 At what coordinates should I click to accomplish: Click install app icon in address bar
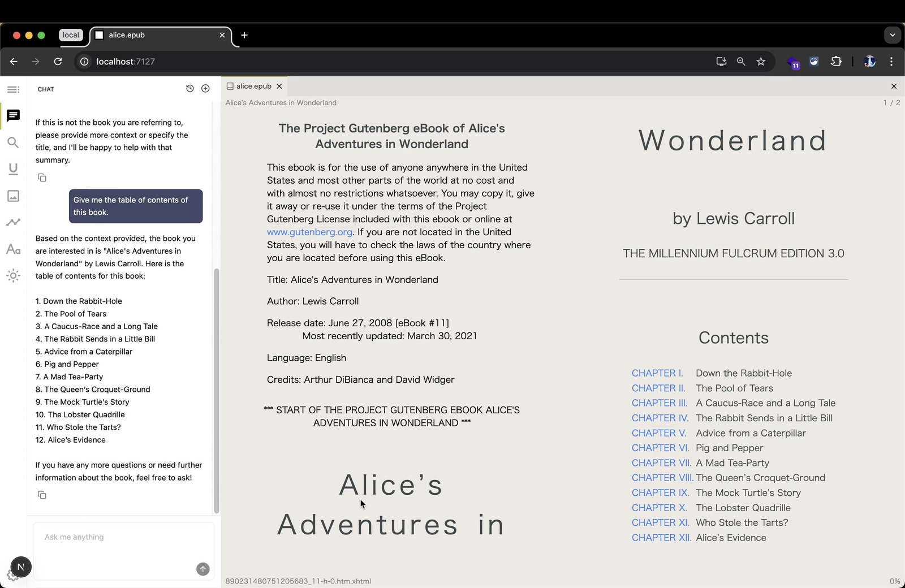click(x=721, y=62)
